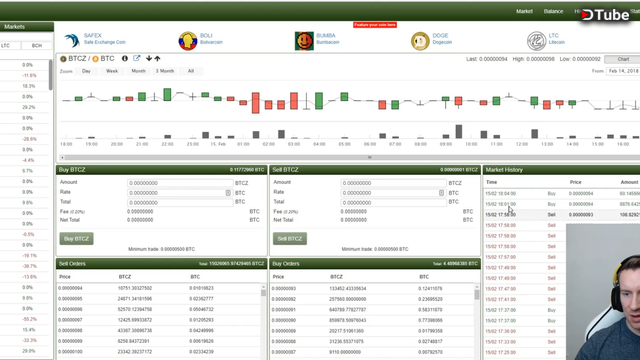Click the Feature your coin here banner
This screenshot has width=640, height=360.
(375, 25)
